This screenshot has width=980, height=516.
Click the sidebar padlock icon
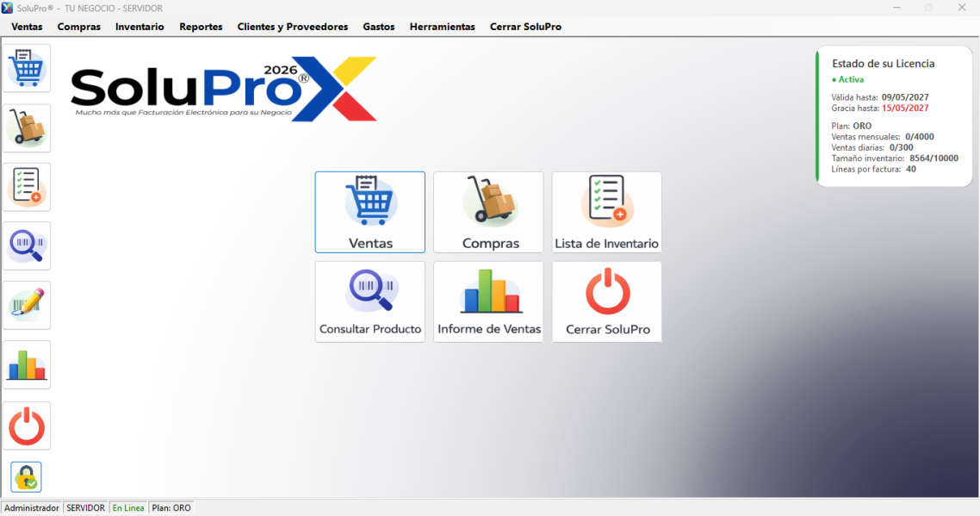[26, 477]
